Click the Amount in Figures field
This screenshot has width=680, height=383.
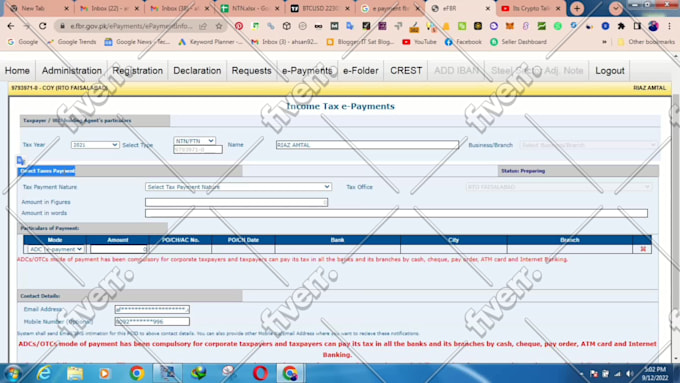point(236,202)
